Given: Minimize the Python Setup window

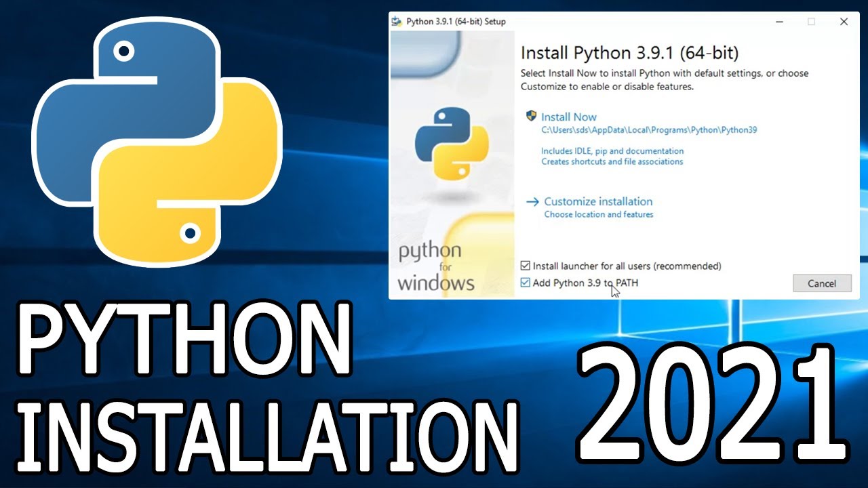Looking at the screenshot, I should (779, 22).
